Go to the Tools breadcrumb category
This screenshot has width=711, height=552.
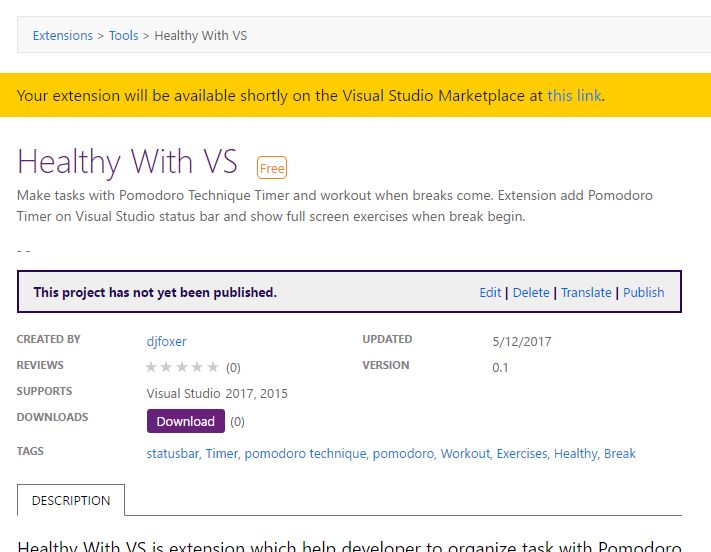[x=123, y=35]
